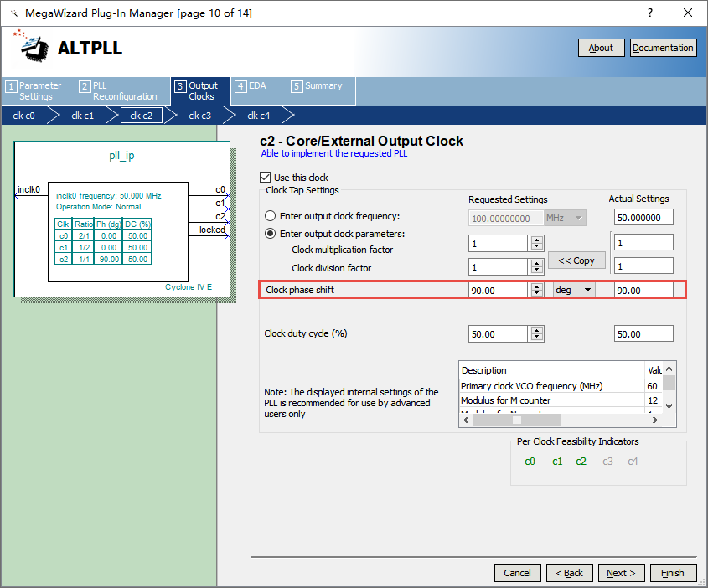708x588 pixels.
Task: Click the description table vertical scrollbar down arrow
Action: point(669,405)
